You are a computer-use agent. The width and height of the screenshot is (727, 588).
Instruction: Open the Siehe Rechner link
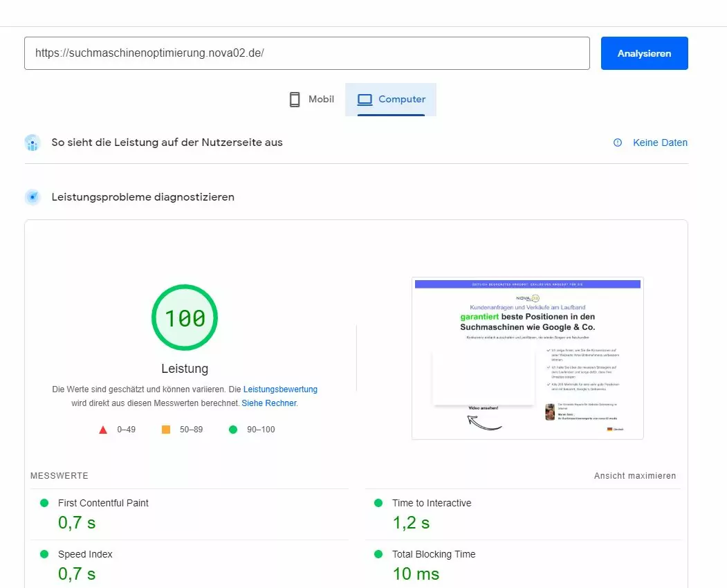(x=269, y=403)
